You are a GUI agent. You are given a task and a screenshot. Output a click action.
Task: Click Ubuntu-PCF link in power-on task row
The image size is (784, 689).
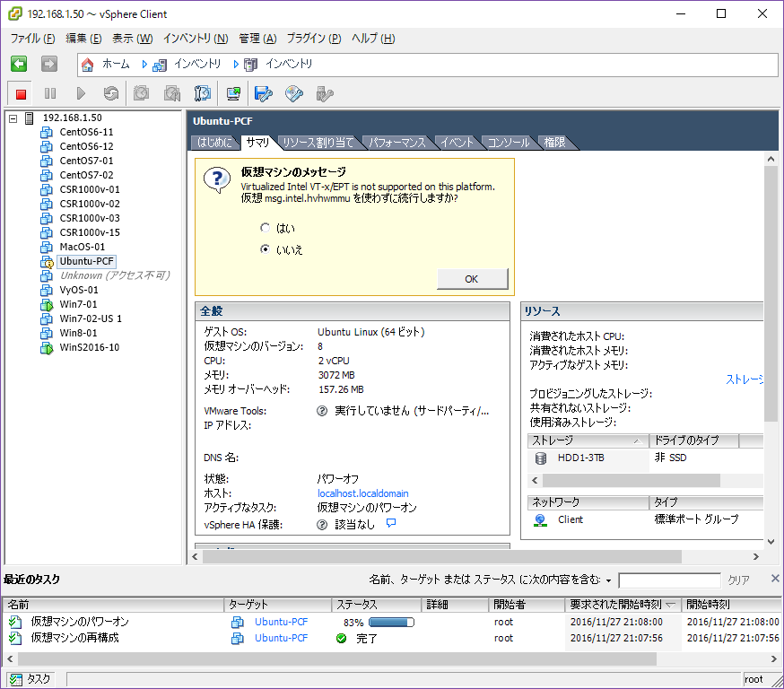coord(281,622)
